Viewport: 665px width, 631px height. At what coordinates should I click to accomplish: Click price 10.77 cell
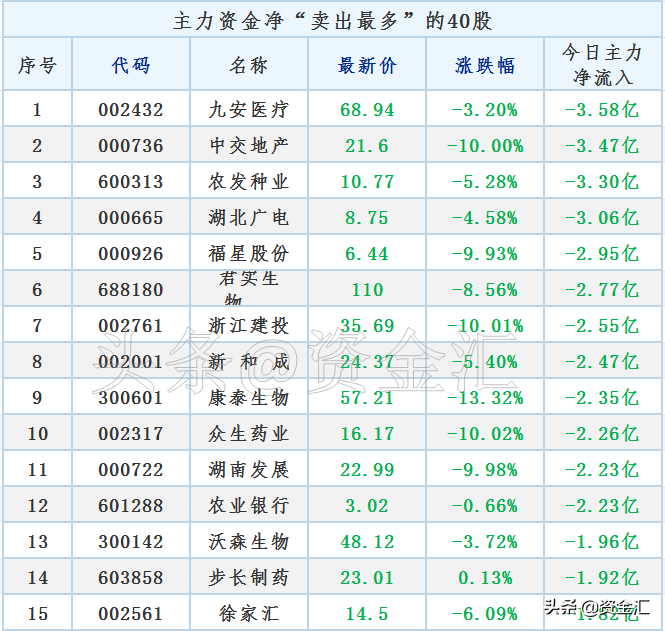pos(367,182)
